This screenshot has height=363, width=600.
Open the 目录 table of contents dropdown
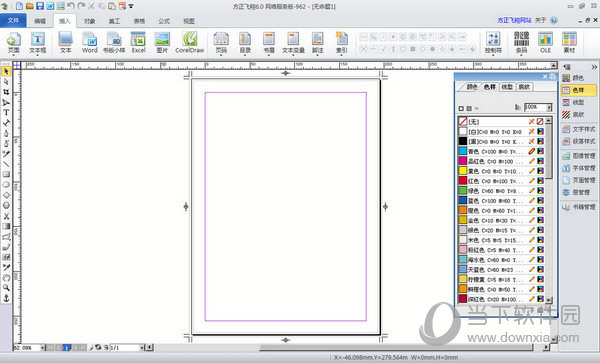245,55
